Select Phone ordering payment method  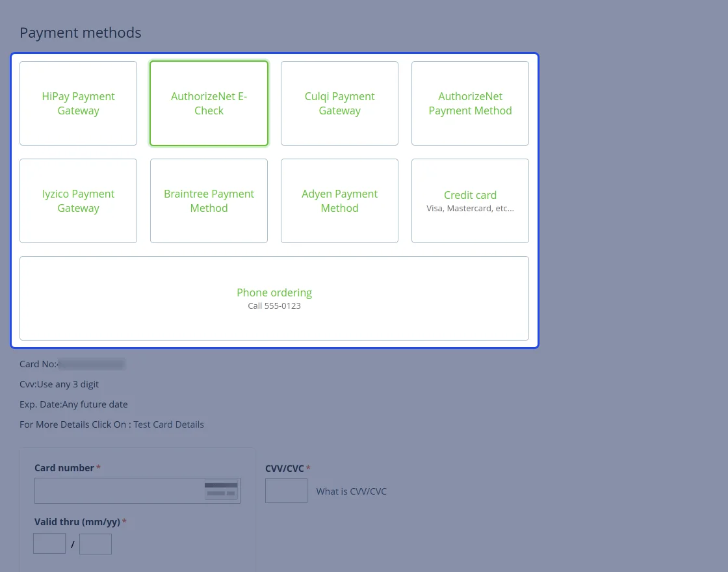point(274,298)
